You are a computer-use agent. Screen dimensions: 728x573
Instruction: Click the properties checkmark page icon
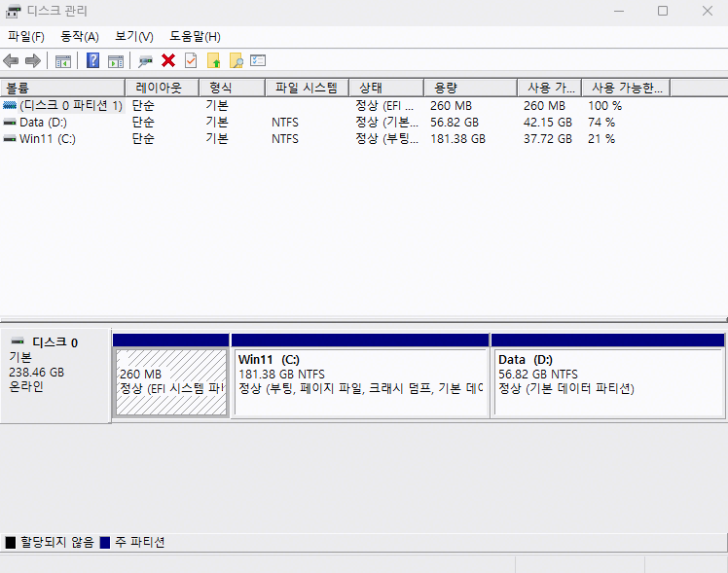(x=191, y=60)
